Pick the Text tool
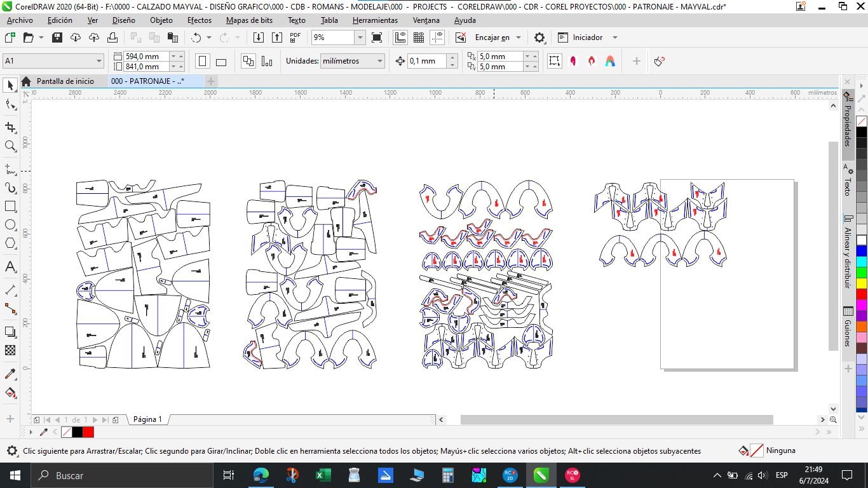The height and width of the screenshot is (488, 868). click(10, 267)
